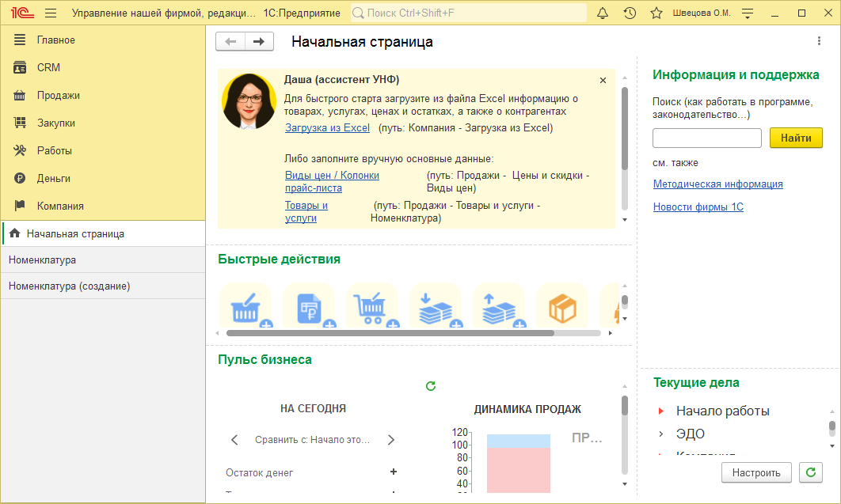Open service settings icon next to Швецова О.М.
This screenshot has height=504, width=841.
pyautogui.click(x=747, y=13)
